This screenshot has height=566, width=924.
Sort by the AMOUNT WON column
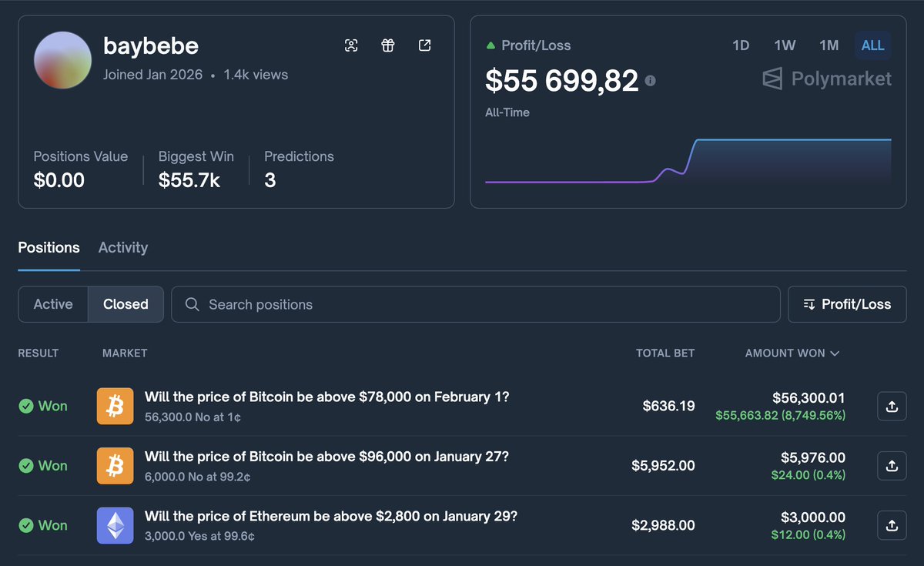pos(792,353)
